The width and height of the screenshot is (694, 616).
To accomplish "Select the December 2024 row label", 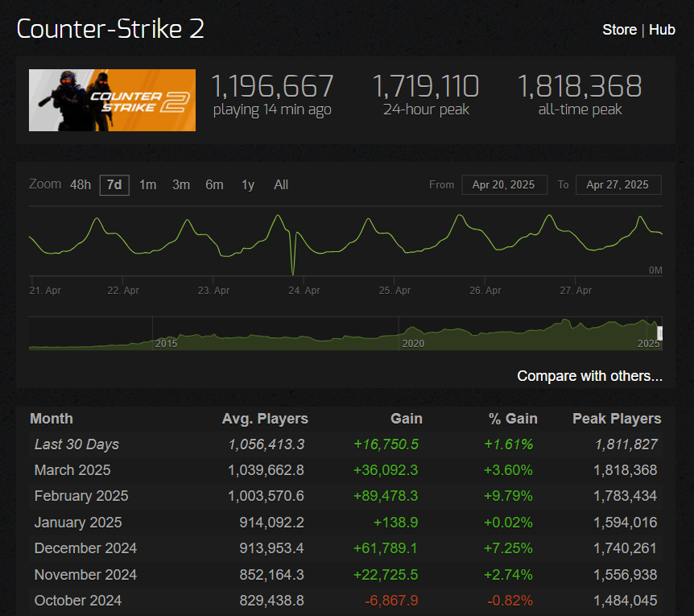I will [x=85, y=548].
